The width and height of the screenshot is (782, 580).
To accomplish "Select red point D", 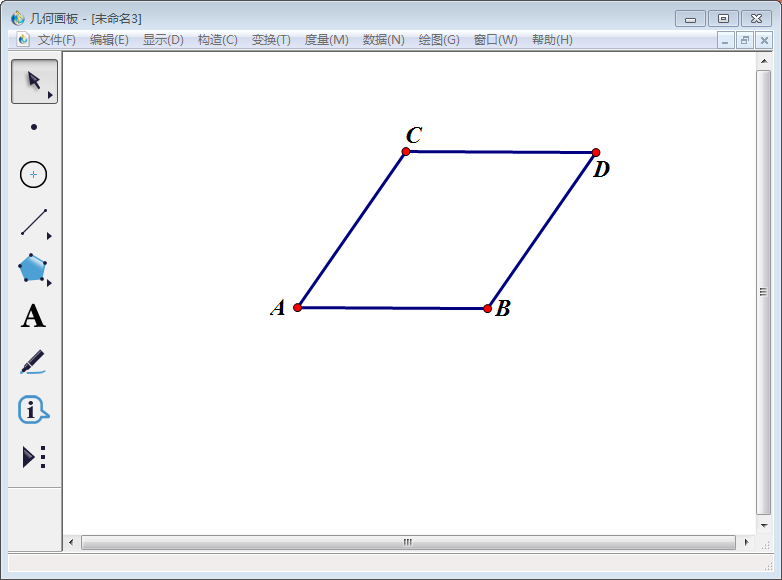I will coord(596,152).
